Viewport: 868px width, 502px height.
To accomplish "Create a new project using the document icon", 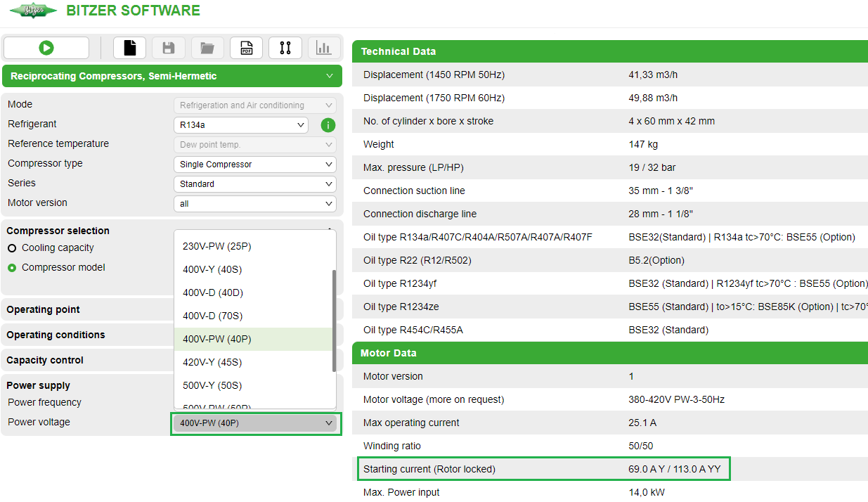I will (x=129, y=47).
